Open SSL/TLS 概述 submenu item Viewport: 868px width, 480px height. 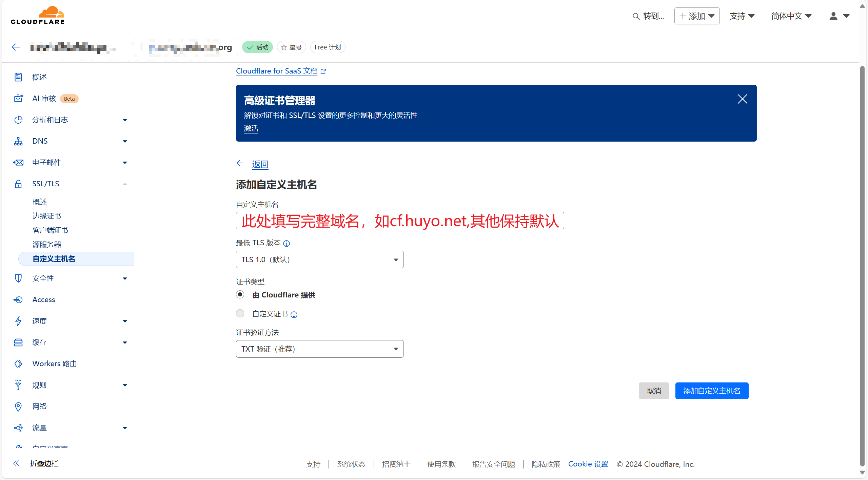click(x=40, y=202)
